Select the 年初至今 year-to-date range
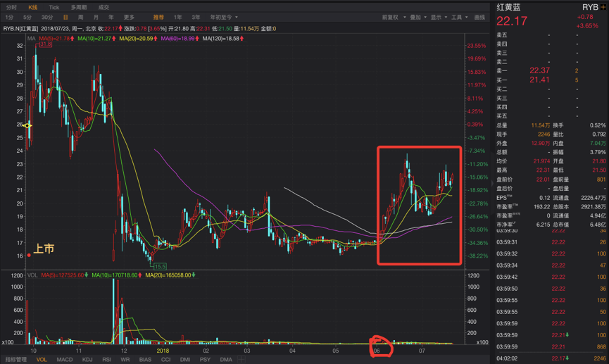 pyautogui.click(x=224, y=17)
